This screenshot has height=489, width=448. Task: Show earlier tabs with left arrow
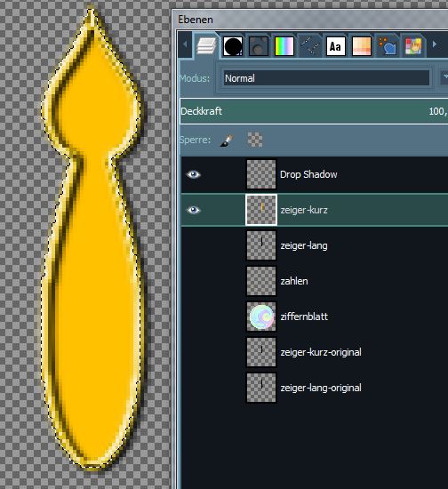[x=185, y=44]
